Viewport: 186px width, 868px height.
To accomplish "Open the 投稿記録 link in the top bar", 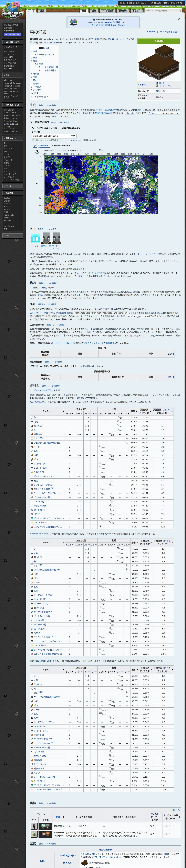I will point(157,3).
